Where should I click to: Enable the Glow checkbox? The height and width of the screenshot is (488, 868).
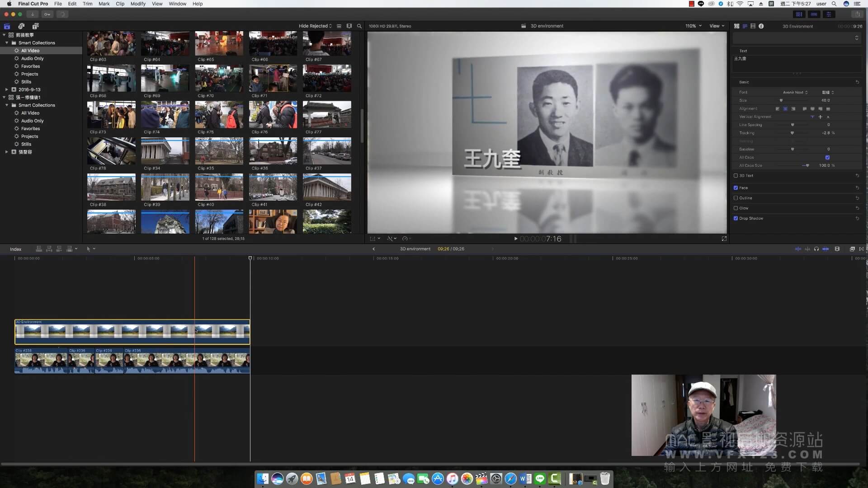736,208
